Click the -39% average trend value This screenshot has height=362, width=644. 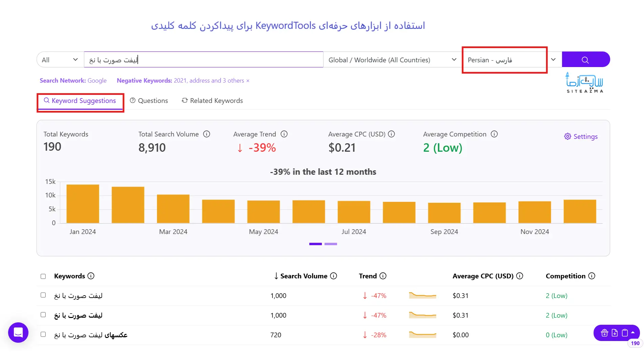257,148
